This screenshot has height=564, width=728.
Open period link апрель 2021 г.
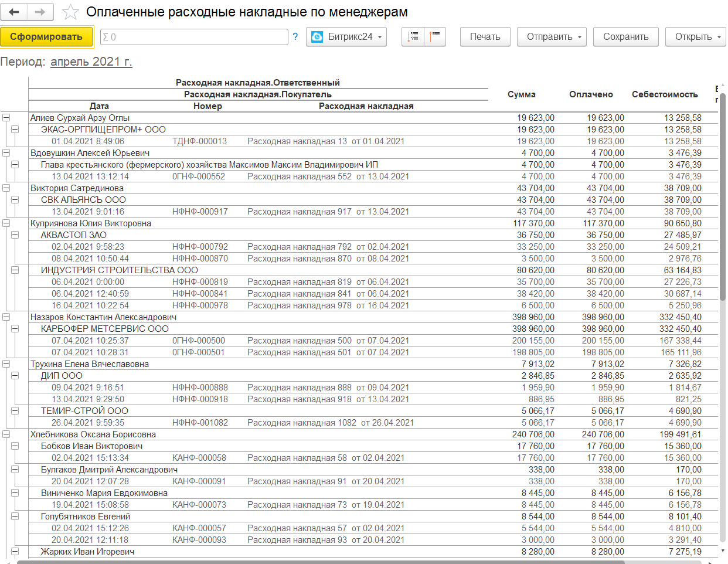[x=91, y=62]
